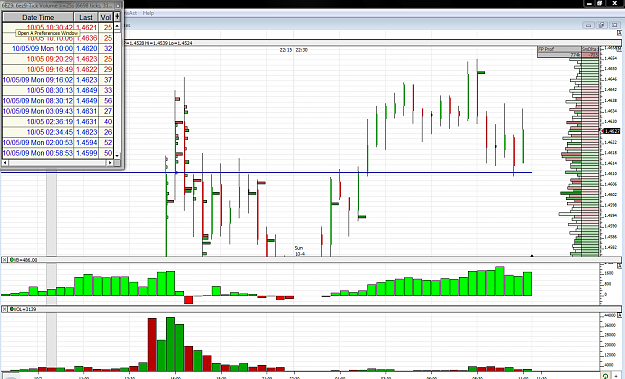
Task: Select the row 10/05/09 Mon 10:00
Action: (x=58, y=49)
